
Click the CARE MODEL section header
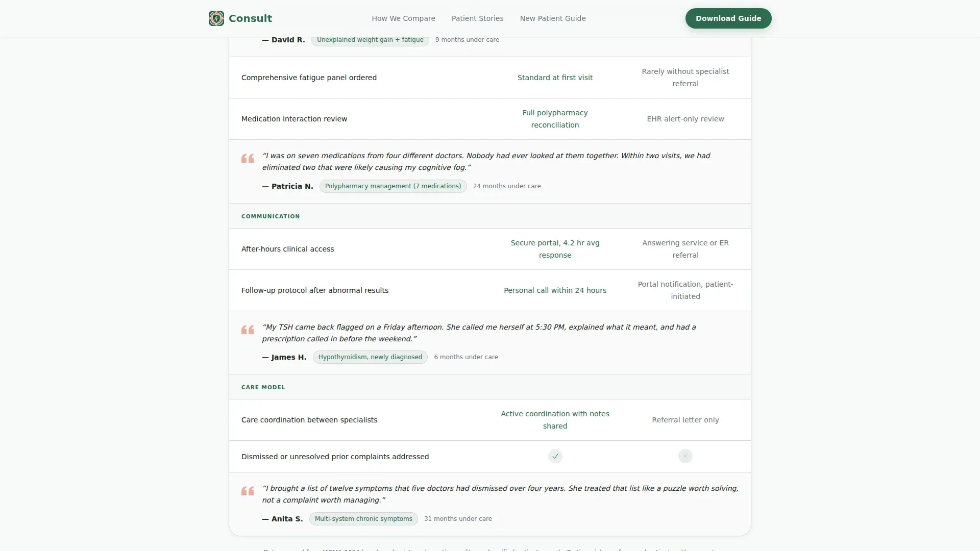point(263,387)
